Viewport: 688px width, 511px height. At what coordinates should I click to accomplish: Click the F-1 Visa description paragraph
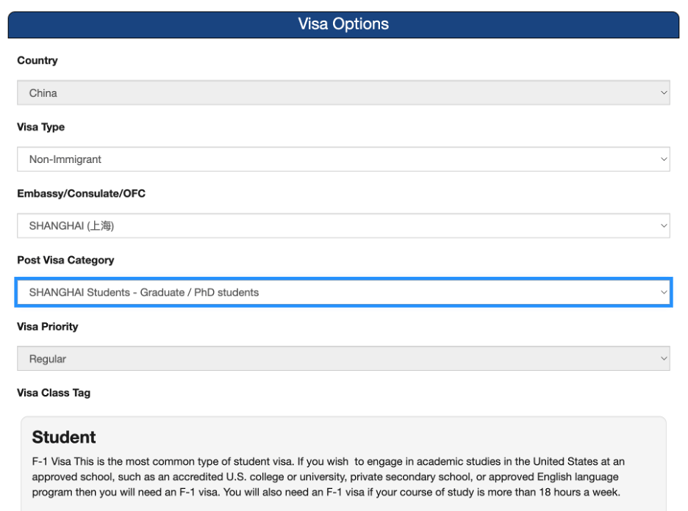click(328, 477)
